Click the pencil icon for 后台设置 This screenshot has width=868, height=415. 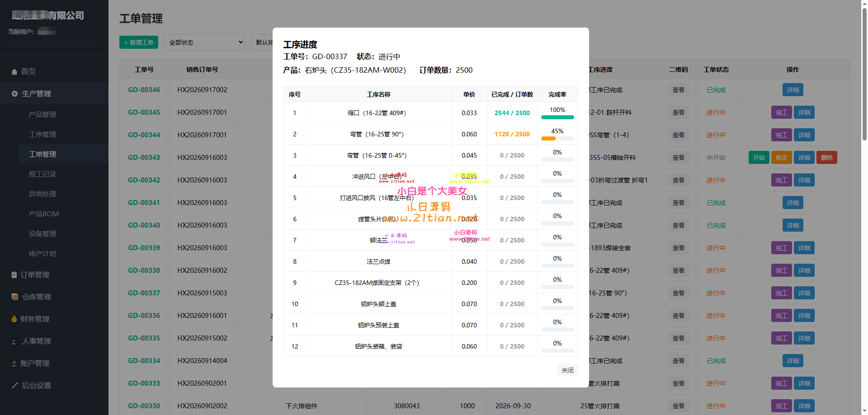(14, 386)
